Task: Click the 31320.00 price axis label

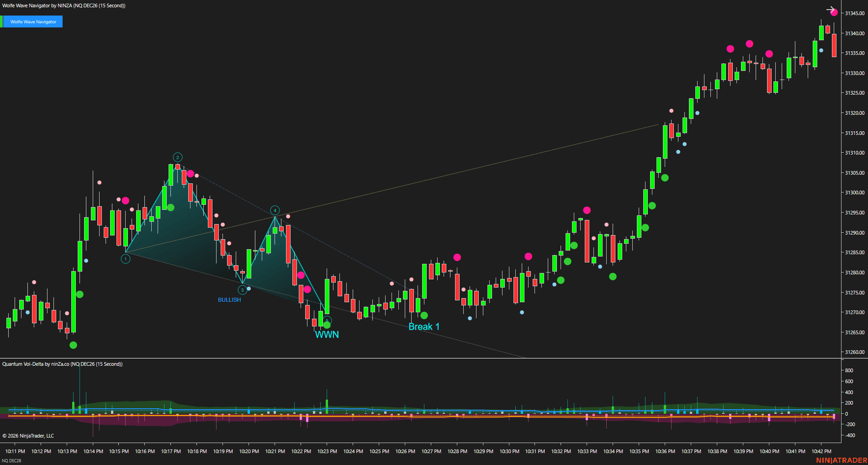Action: pyautogui.click(x=854, y=113)
